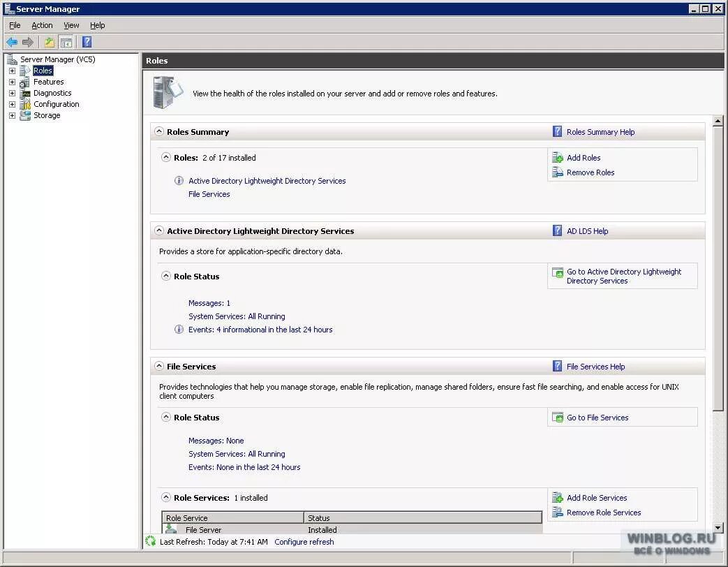Open the Action menu

pos(42,25)
